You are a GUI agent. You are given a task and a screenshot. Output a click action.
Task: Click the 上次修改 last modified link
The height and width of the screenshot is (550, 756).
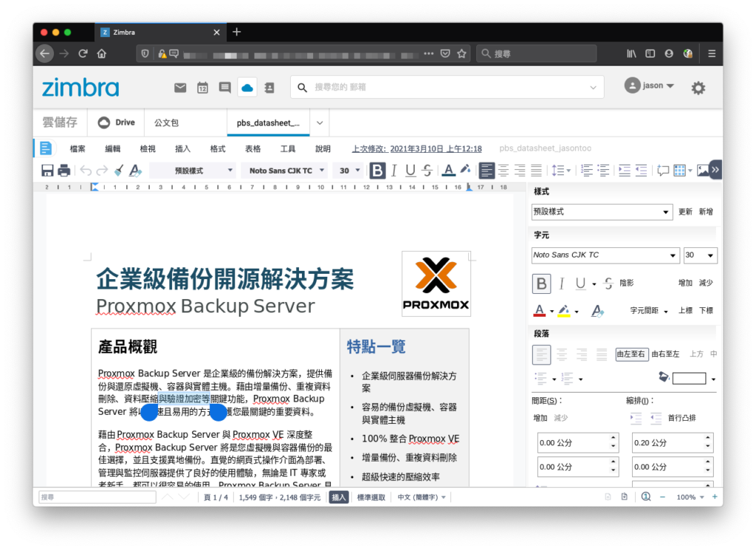[x=416, y=149]
